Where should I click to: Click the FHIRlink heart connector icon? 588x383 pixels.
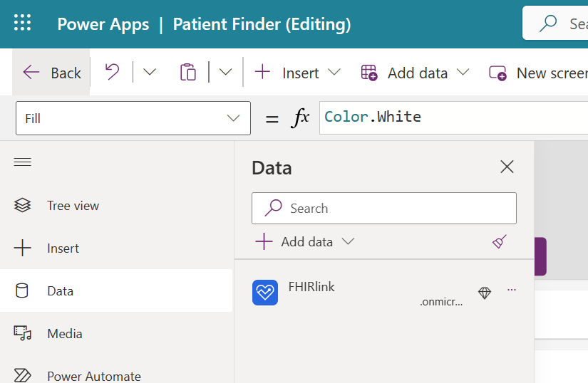coord(265,293)
